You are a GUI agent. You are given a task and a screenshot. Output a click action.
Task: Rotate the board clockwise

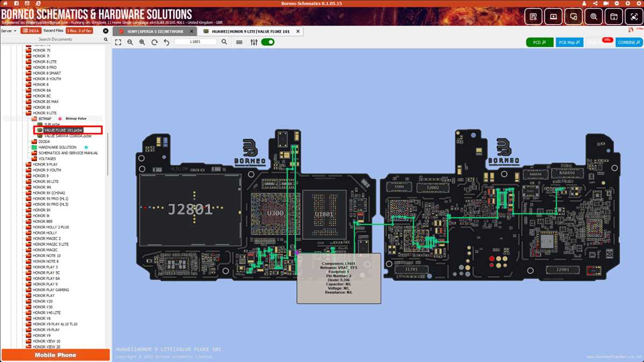[155, 42]
